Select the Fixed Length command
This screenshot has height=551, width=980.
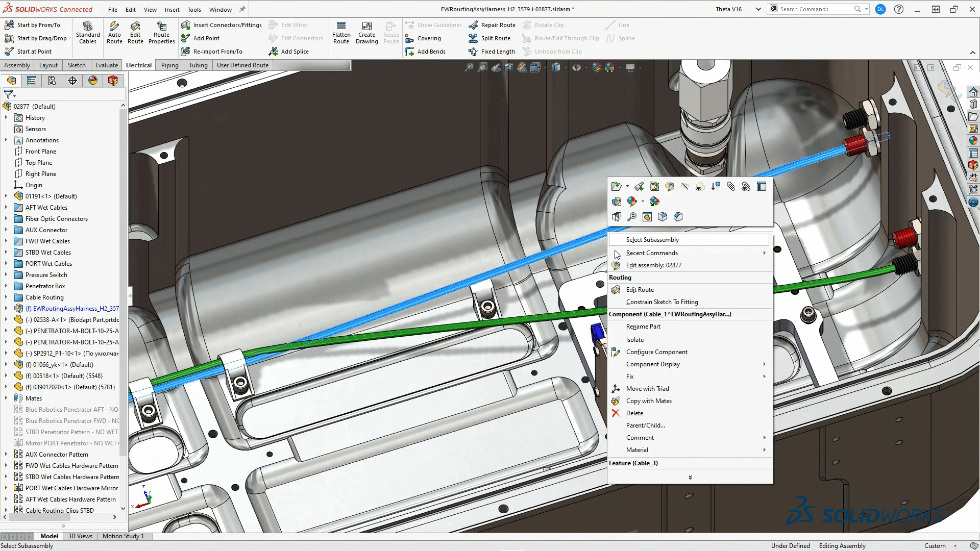coord(492,52)
